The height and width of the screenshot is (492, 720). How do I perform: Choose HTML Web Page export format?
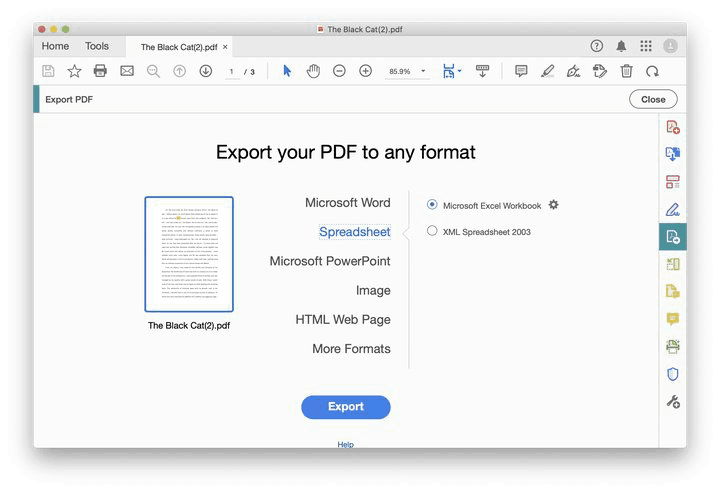(343, 319)
